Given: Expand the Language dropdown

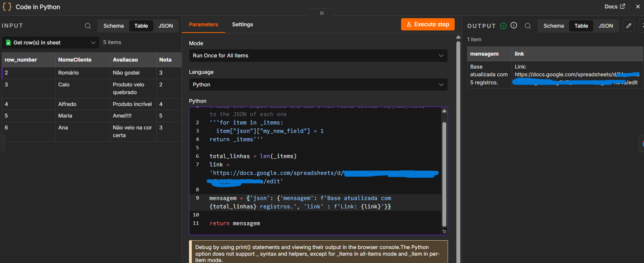Looking at the screenshot, I should pyautogui.click(x=318, y=85).
